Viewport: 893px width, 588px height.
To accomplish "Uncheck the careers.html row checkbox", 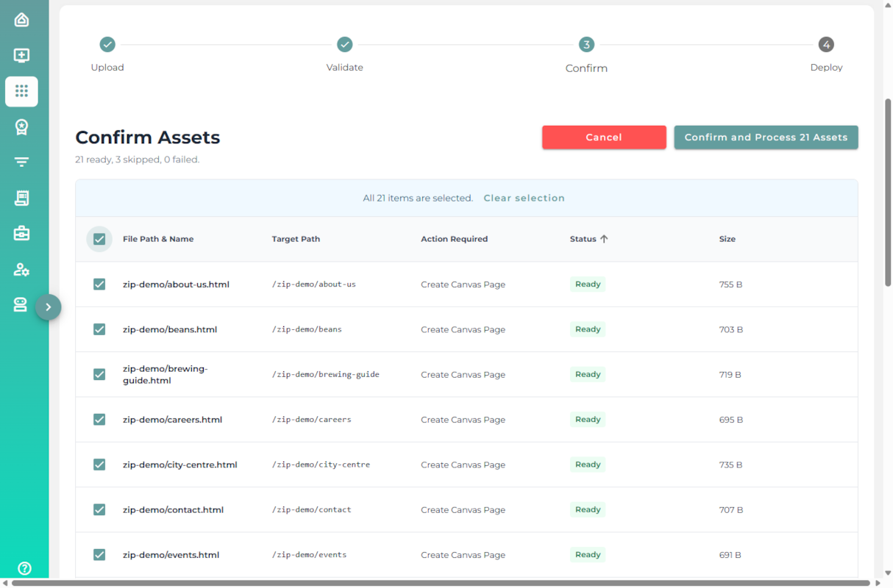I will point(99,420).
